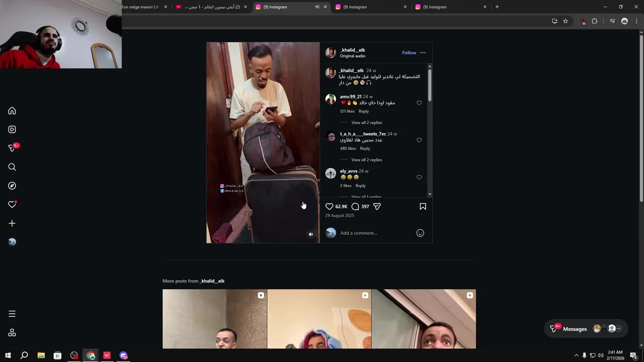Expand replies under t_a_h_a___tweets_7xc's comment
Image resolution: width=644 pixels, height=362 pixels.
(x=367, y=160)
